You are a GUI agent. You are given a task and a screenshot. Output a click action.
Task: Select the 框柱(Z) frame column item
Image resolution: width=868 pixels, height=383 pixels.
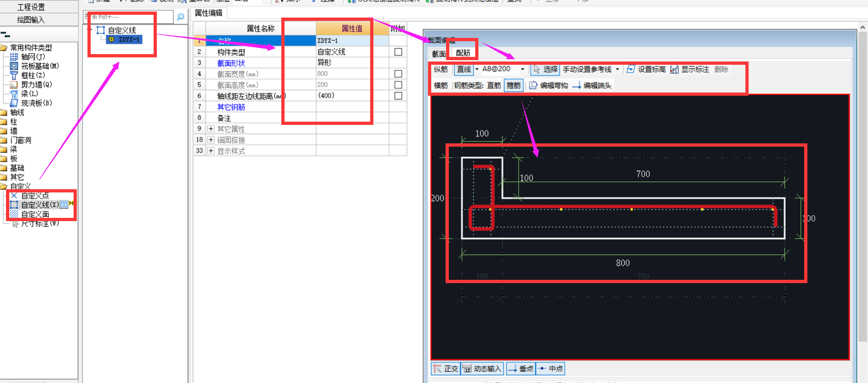pos(28,75)
